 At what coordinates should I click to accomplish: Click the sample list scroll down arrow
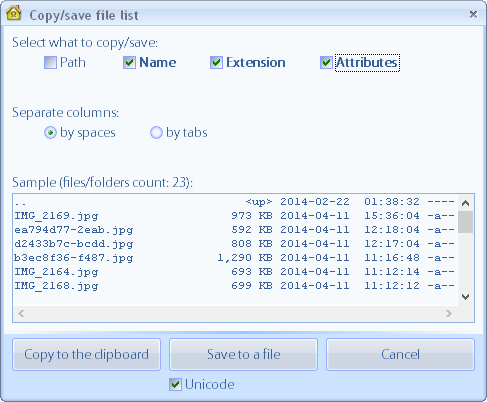tap(465, 297)
